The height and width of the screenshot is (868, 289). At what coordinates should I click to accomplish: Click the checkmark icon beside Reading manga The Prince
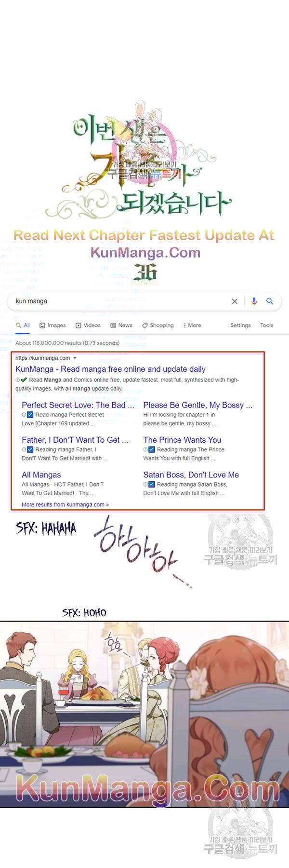[152, 449]
